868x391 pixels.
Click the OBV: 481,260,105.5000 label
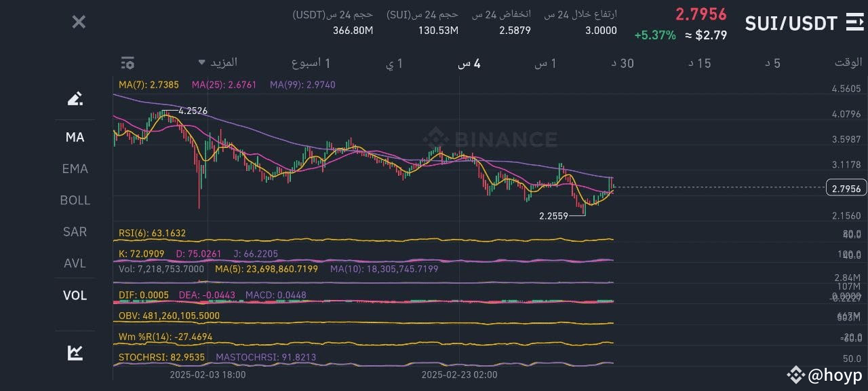pyautogui.click(x=169, y=316)
